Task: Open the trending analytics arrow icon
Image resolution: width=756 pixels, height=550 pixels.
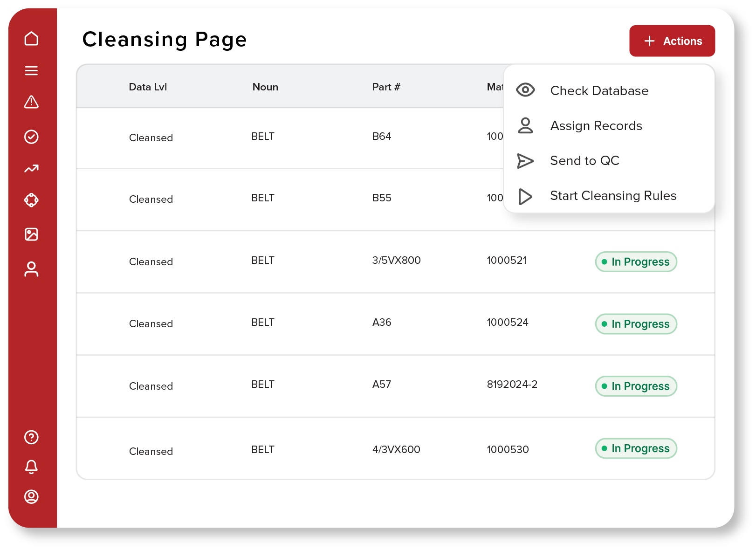Action: (31, 169)
